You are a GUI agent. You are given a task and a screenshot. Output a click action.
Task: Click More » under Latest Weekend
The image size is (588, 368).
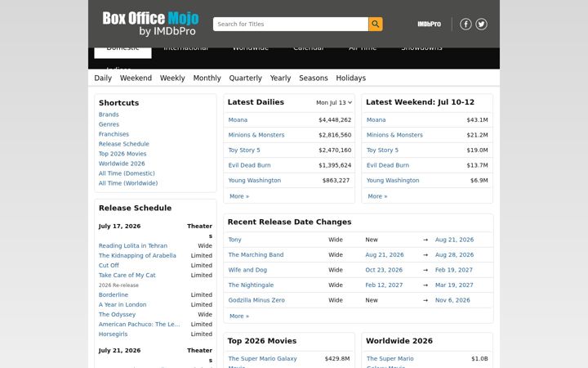click(x=377, y=196)
